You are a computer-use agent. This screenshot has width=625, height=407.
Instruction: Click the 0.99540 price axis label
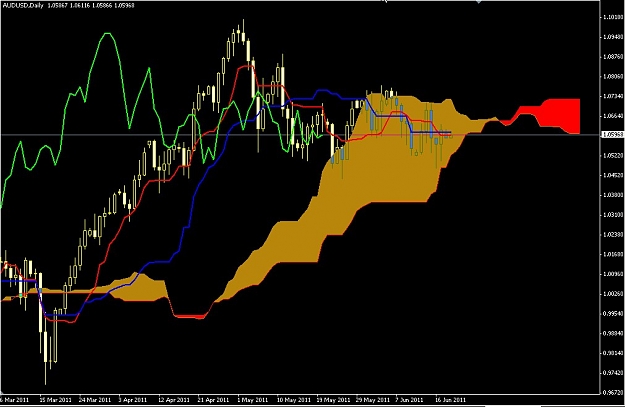pyautogui.click(x=614, y=313)
